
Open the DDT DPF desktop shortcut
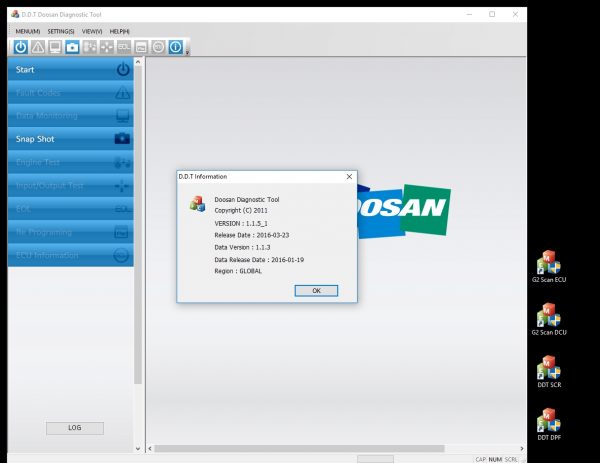tap(549, 424)
